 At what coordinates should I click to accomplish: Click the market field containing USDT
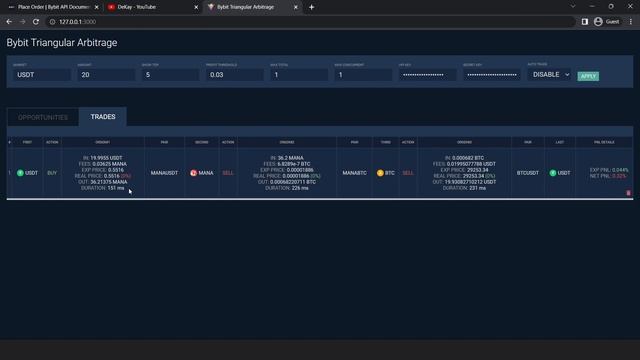point(42,75)
